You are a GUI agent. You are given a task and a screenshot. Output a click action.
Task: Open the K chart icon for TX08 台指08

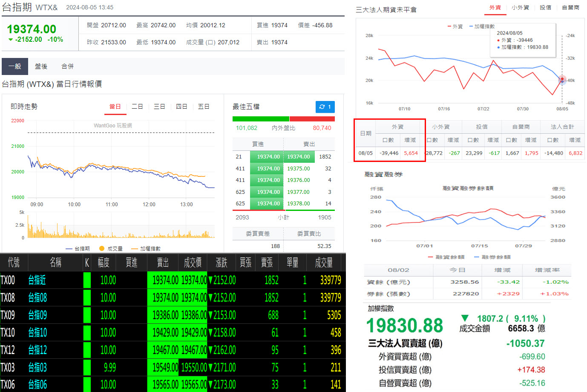(x=86, y=298)
